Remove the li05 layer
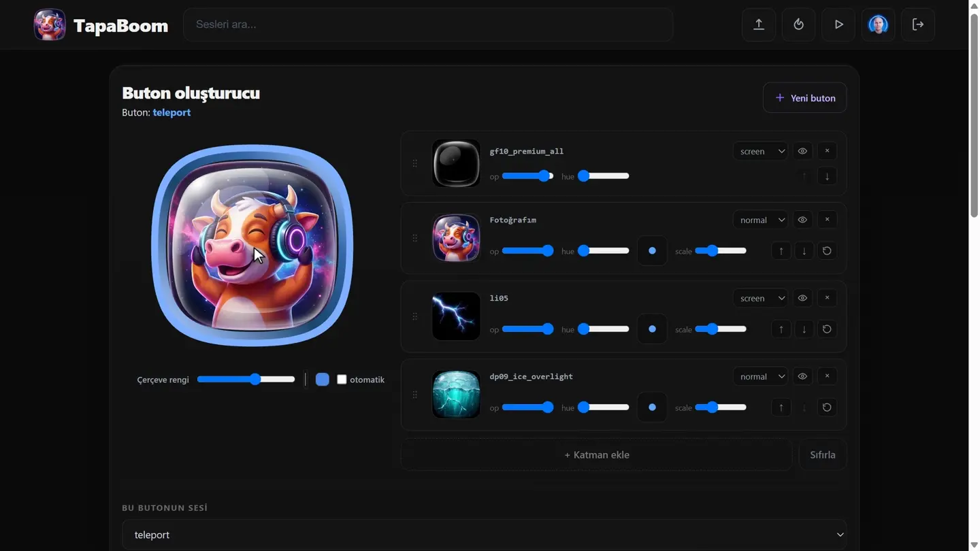 [827, 298]
